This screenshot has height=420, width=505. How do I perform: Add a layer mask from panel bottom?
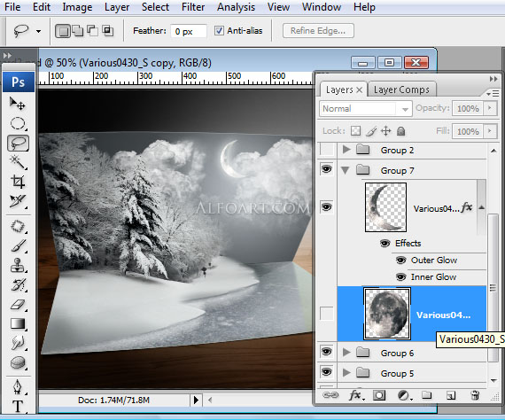click(379, 395)
